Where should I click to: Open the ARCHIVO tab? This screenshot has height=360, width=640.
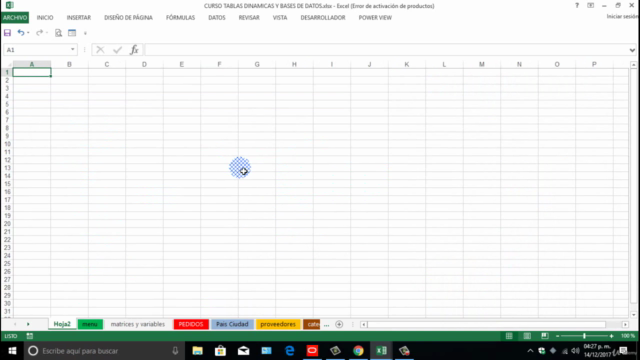click(x=15, y=18)
